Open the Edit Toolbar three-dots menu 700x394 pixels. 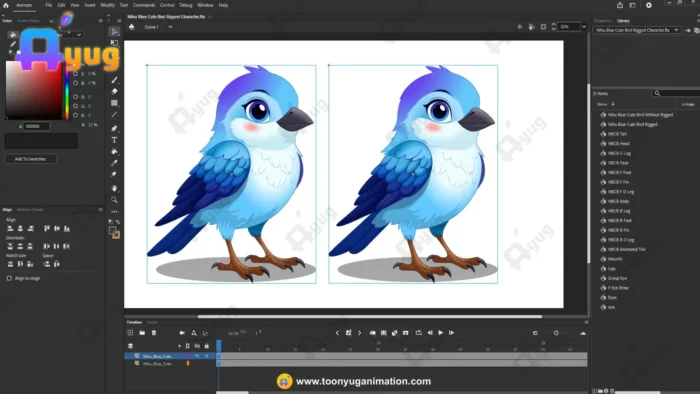(114, 212)
